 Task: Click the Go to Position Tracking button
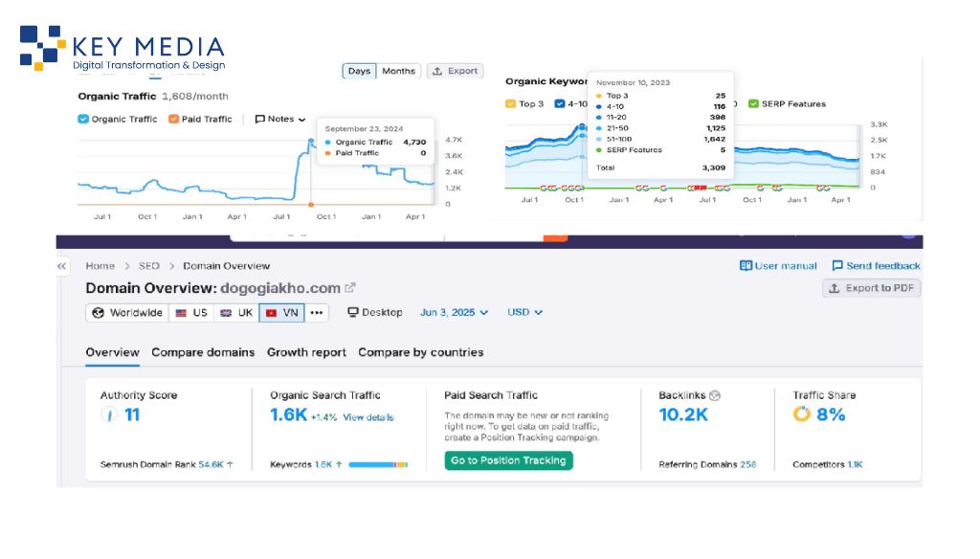[x=509, y=460]
